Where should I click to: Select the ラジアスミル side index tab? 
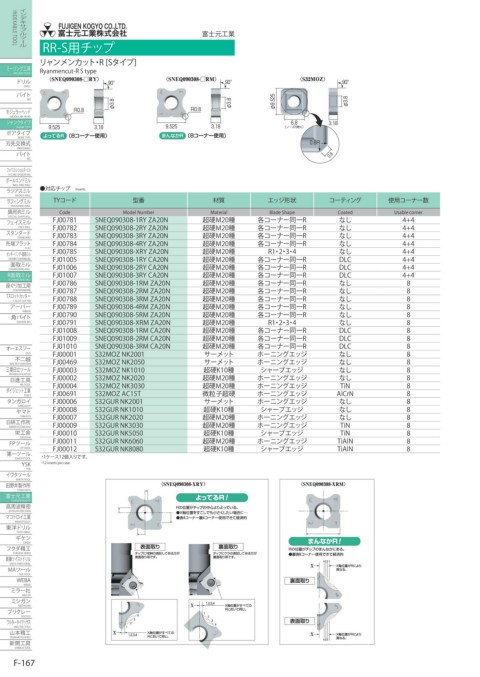pos(16,192)
